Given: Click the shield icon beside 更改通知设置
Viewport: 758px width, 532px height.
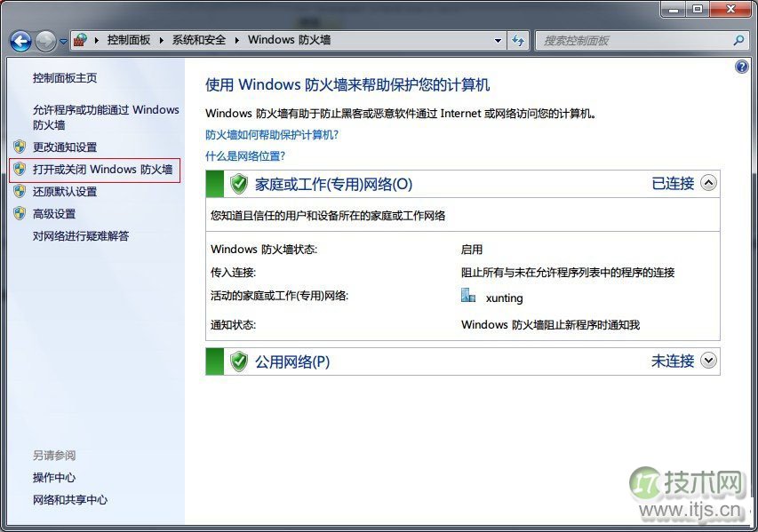Looking at the screenshot, I should (20, 147).
